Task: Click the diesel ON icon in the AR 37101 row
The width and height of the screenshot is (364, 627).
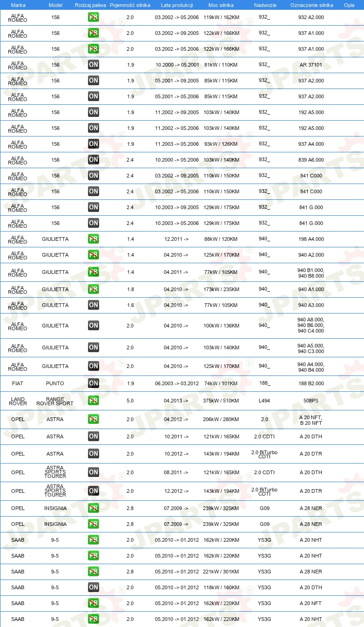Action: coord(94,65)
